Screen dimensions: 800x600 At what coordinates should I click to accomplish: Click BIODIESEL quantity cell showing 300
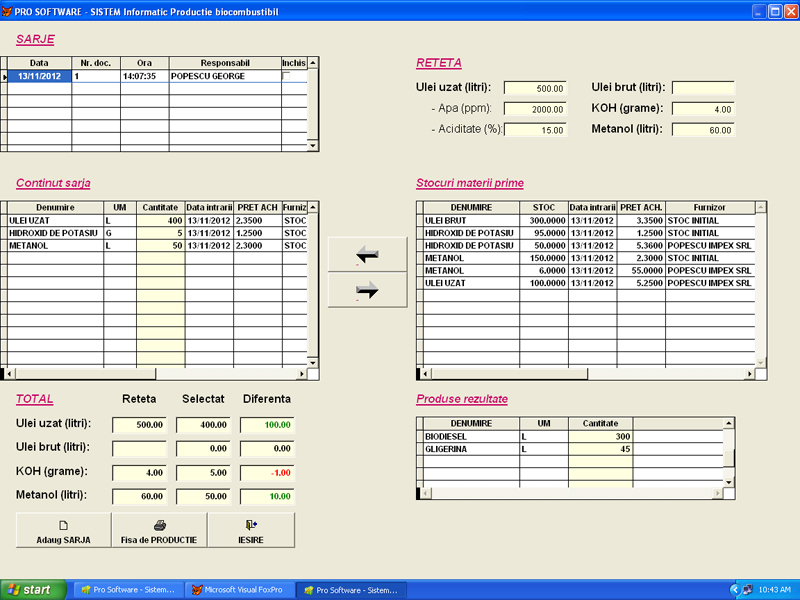[601, 437]
